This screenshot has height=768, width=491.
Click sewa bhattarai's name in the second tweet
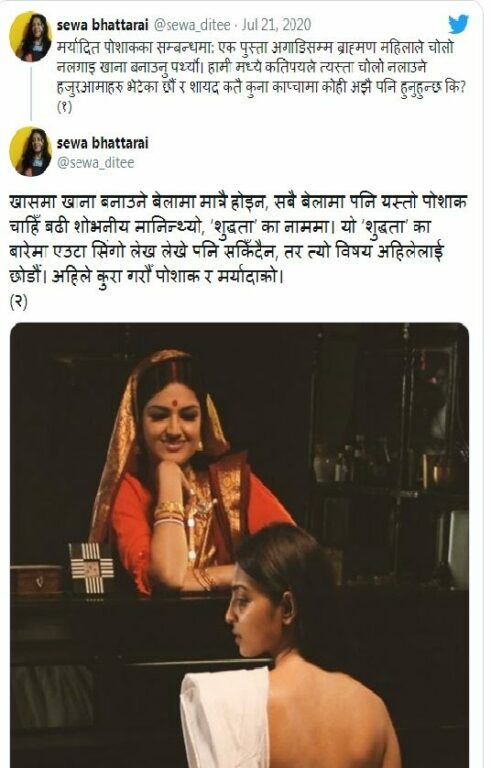pos(102,143)
